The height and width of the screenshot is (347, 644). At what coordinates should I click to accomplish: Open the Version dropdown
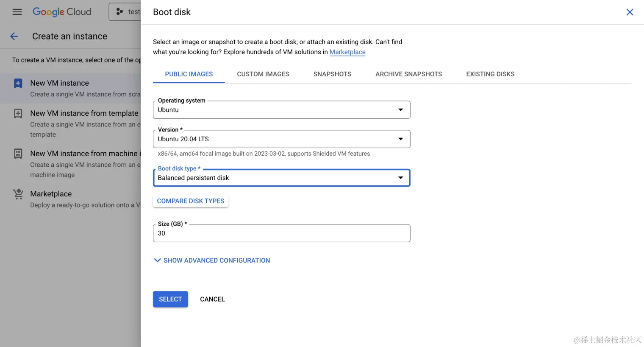tap(281, 139)
